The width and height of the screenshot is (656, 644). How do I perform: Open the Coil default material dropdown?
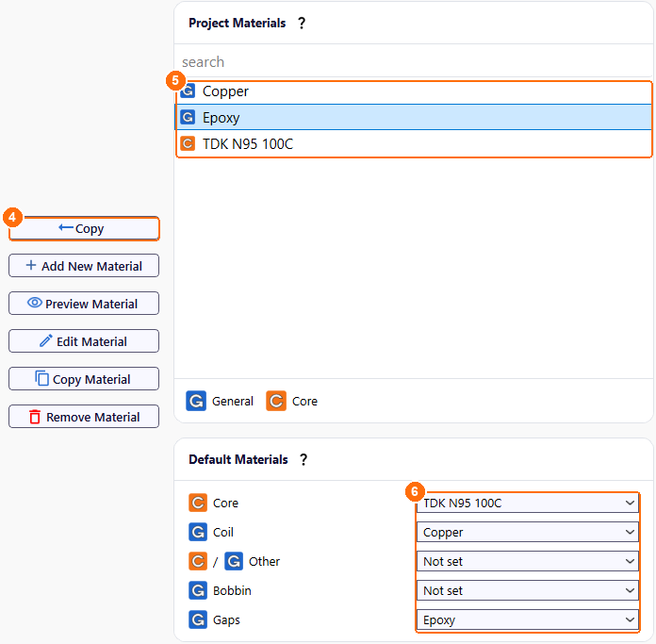pyautogui.click(x=528, y=533)
